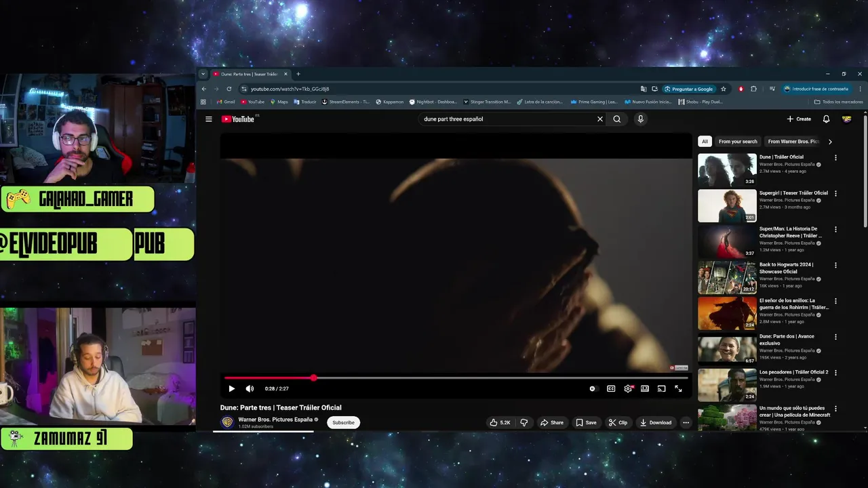Open a new browser tab plus
Viewport: 868px width, 488px height.
298,74
